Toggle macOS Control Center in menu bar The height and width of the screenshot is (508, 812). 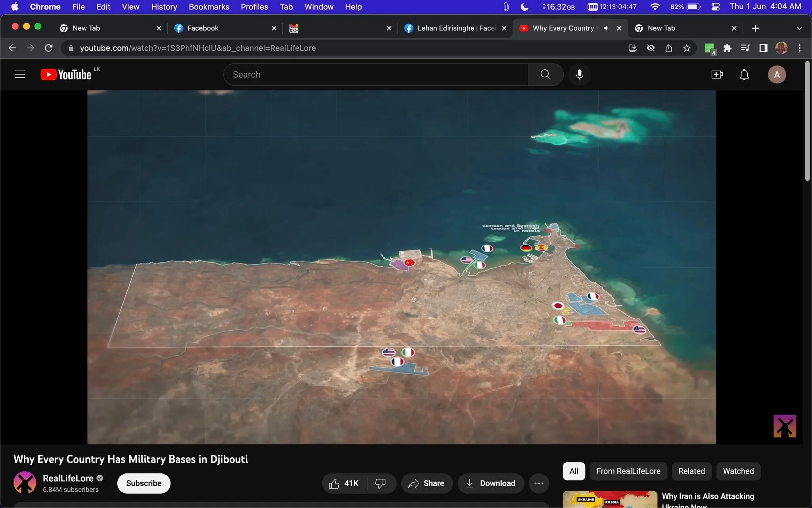[x=716, y=7]
